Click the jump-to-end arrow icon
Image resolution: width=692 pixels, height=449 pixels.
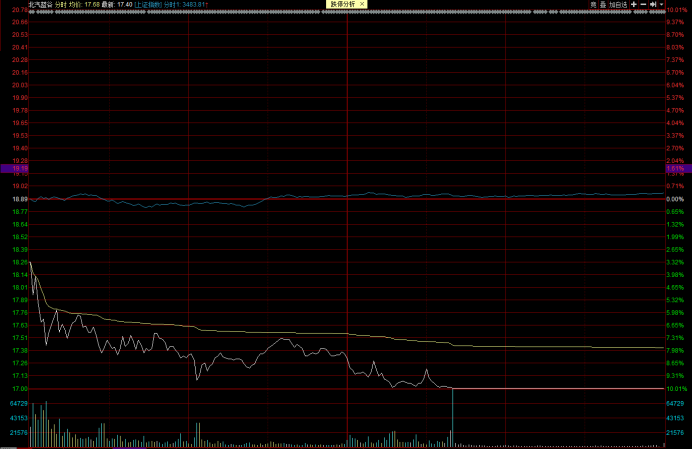tap(653, 4)
